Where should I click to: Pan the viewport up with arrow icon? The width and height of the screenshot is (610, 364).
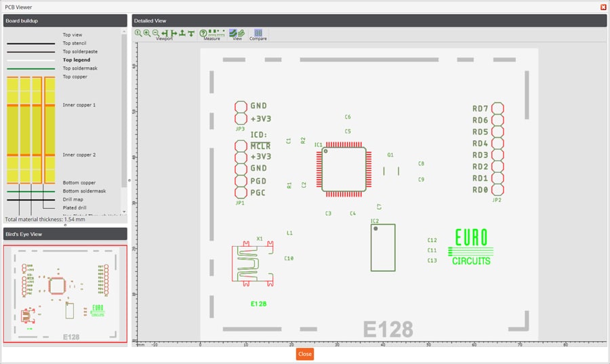[x=182, y=33]
